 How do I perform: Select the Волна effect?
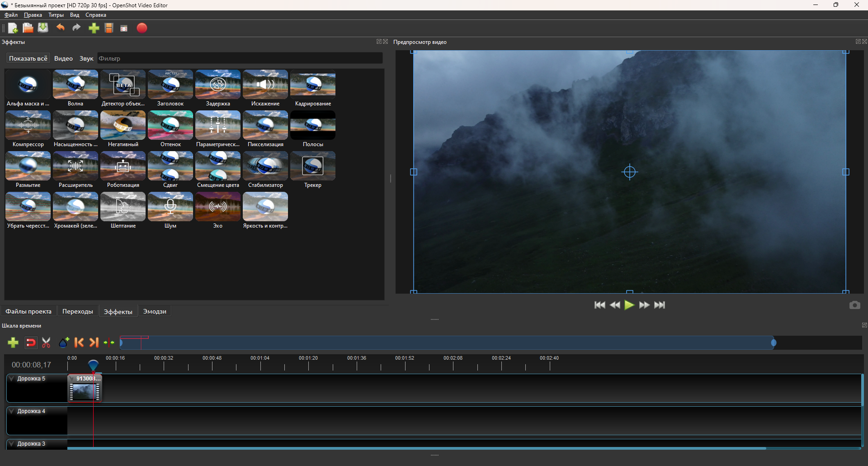pyautogui.click(x=75, y=89)
